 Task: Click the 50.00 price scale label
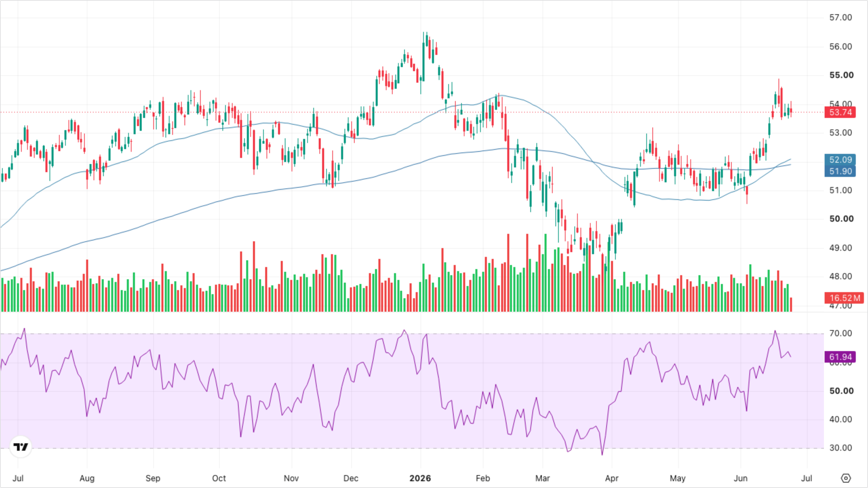click(842, 219)
